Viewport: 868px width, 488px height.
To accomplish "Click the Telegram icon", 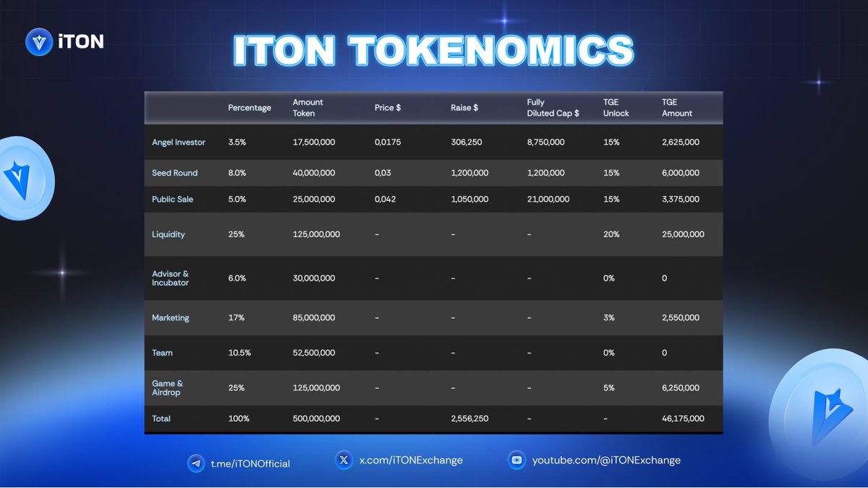I will pyautogui.click(x=195, y=463).
